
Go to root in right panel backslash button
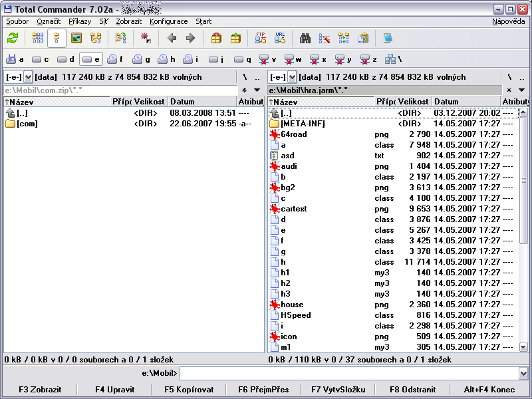(509, 77)
